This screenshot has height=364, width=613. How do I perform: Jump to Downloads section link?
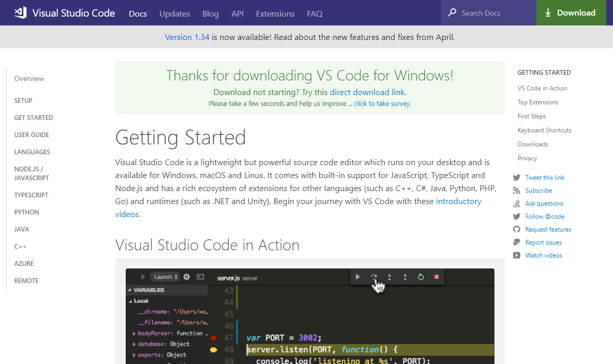tap(533, 144)
